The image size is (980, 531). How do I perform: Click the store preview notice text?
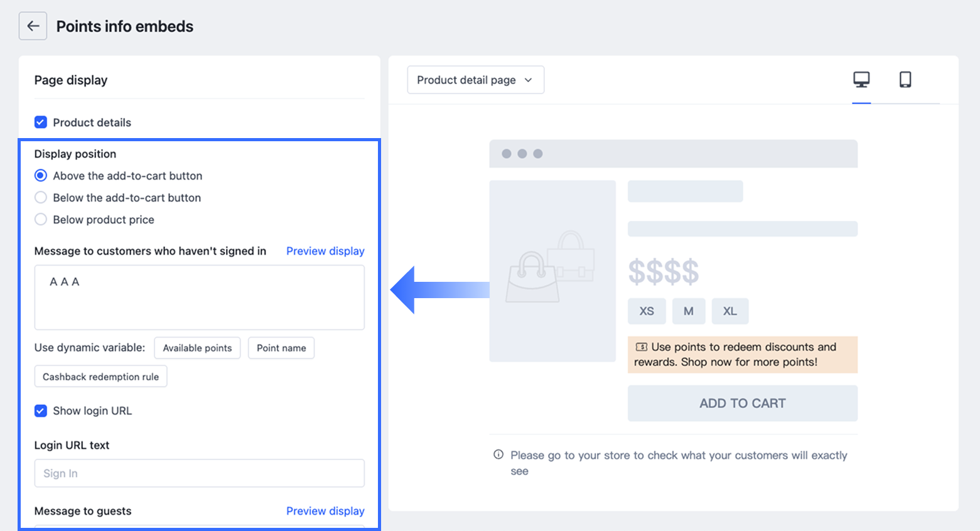[x=679, y=463]
